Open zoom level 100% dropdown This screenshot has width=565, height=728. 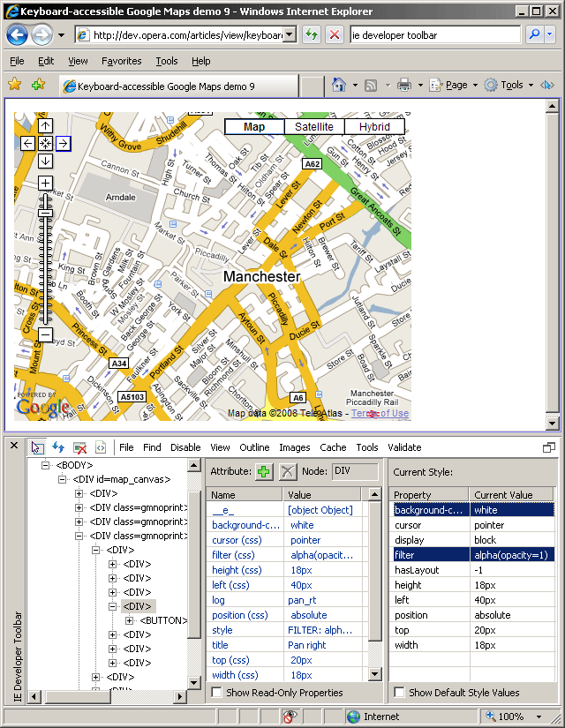click(539, 717)
